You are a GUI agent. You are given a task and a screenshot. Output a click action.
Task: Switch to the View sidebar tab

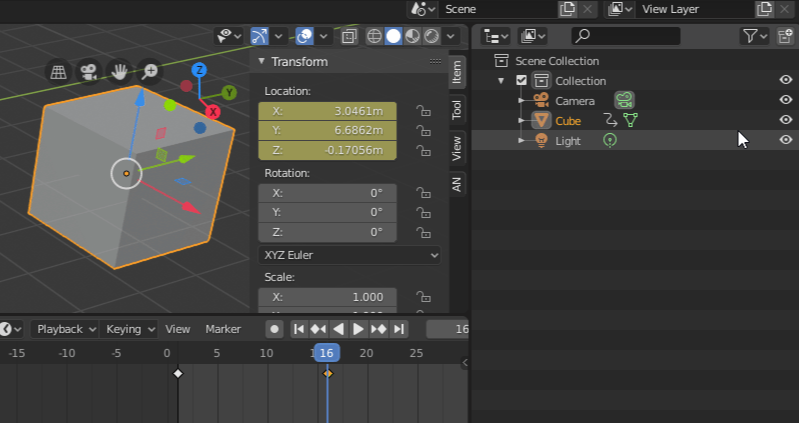click(x=457, y=148)
